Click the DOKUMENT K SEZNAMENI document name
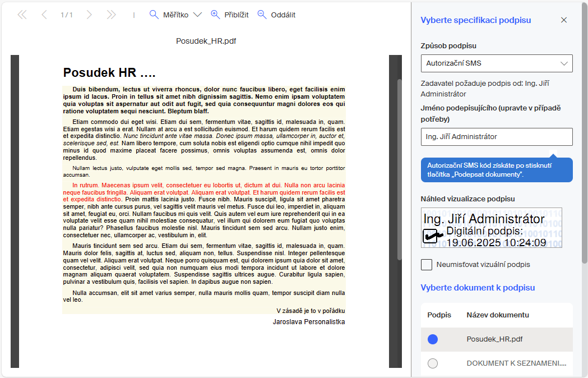This screenshot has width=588, height=378. (516, 363)
